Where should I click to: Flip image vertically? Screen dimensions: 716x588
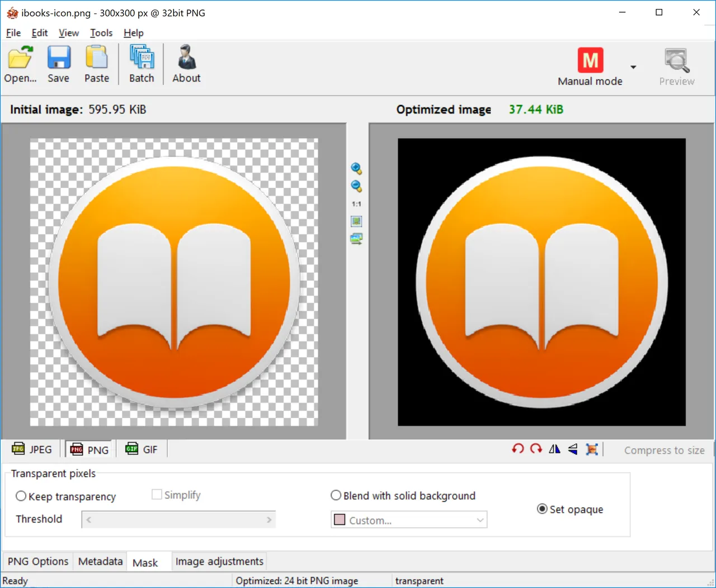pos(573,449)
